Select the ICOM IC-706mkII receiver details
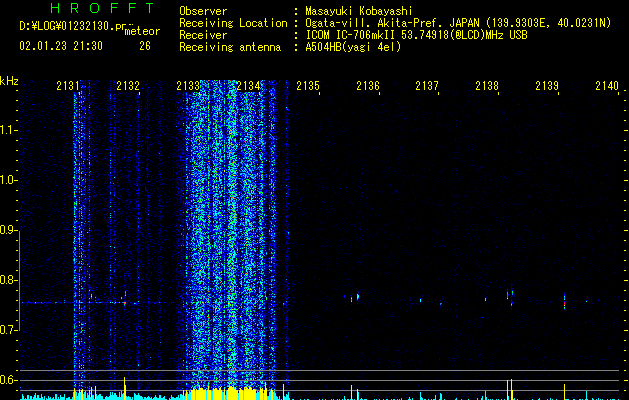The image size is (629, 400). 416,35
